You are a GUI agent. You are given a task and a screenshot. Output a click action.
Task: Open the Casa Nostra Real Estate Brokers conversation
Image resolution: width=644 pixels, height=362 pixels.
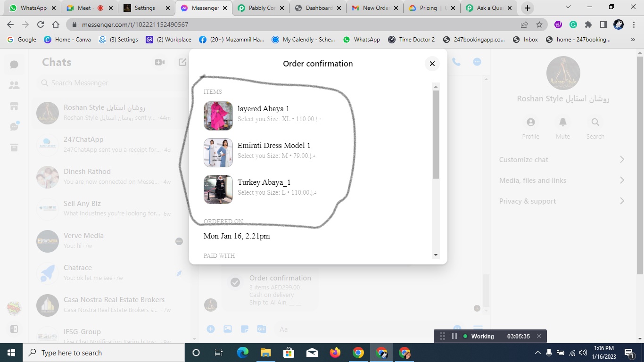[x=111, y=304]
